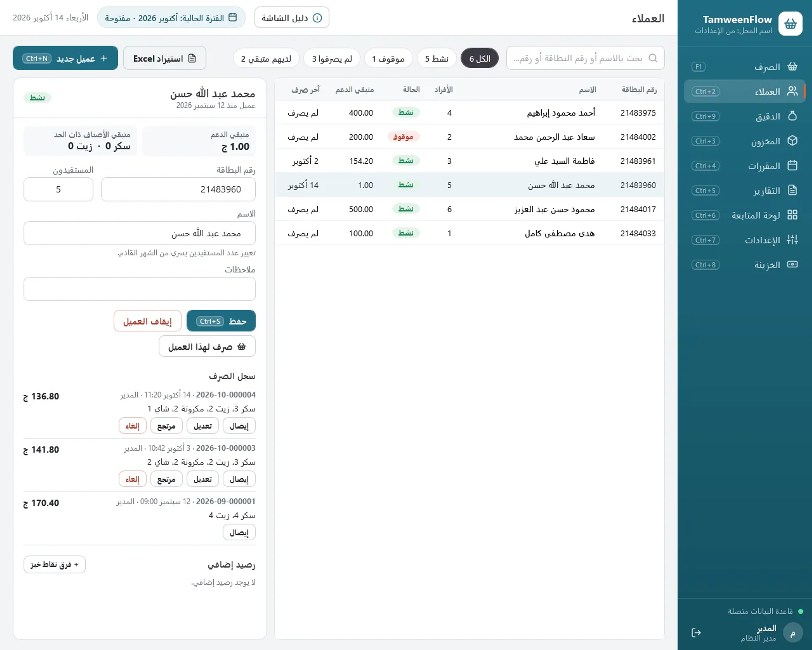Click the استيراد Excel button
The image size is (812, 650).
pyautogui.click(x=165, y=58)
